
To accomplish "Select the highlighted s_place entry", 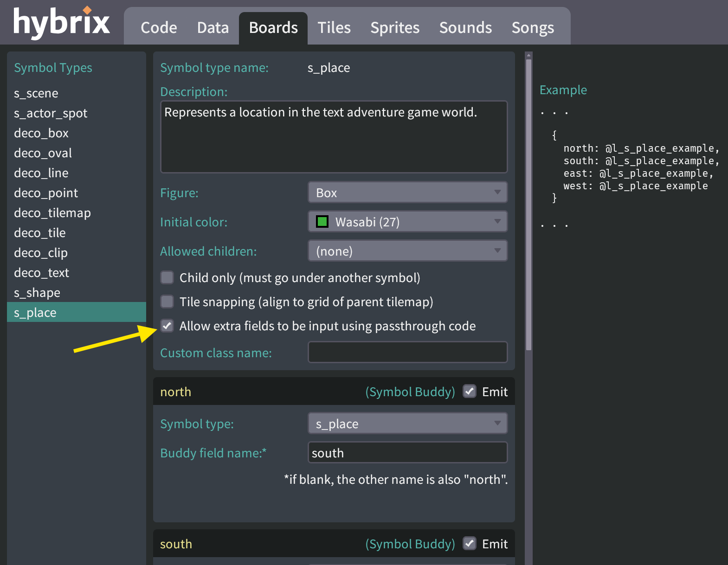I will click(x=77, y=312).
